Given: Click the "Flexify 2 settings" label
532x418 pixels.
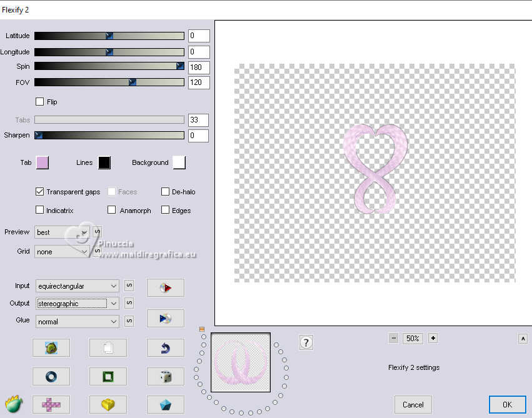Looking at the screenshot, I should 414,367.
